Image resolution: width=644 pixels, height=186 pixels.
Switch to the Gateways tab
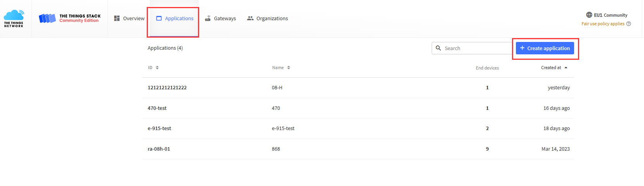point(224,18)
